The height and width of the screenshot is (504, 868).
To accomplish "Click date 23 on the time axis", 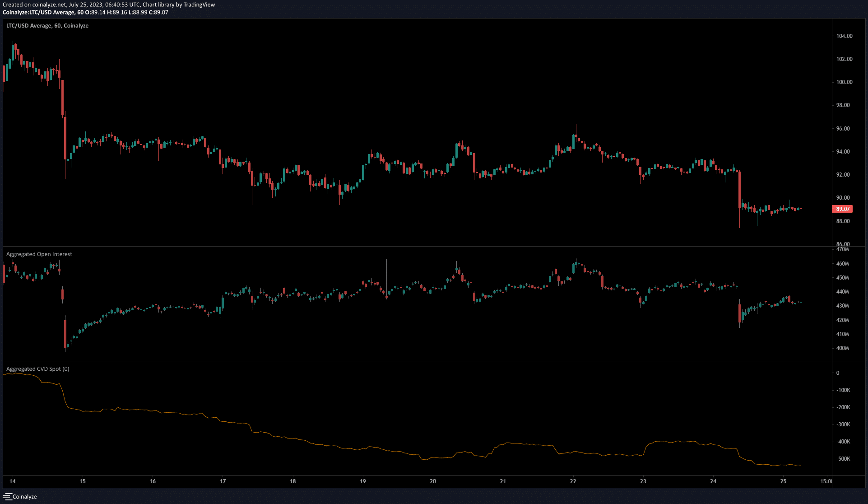I will [x=643, y=481].
